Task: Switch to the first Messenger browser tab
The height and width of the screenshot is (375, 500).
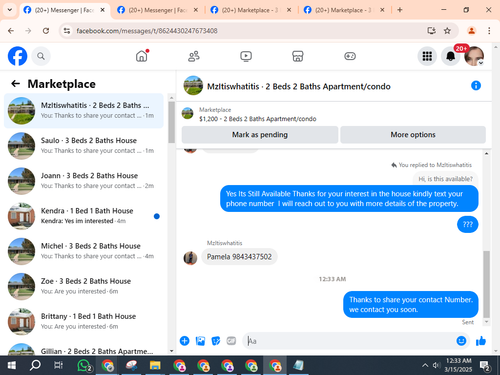Action: 65,10
